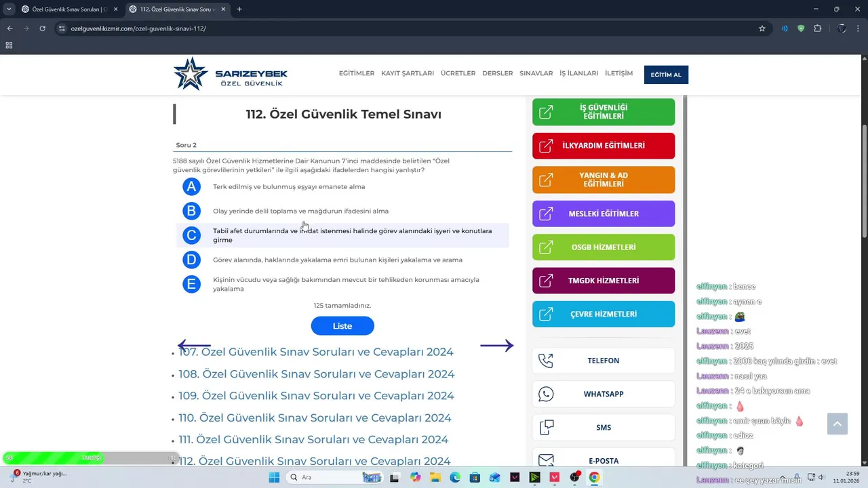Open Copilot from the taskbar

415,477
